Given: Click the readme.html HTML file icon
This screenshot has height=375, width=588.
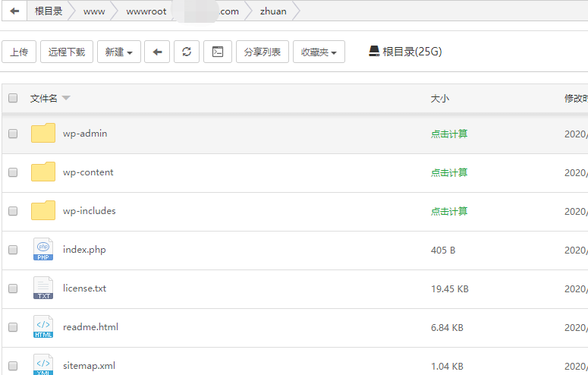Looking at the screenshot, I should point(43,327).
